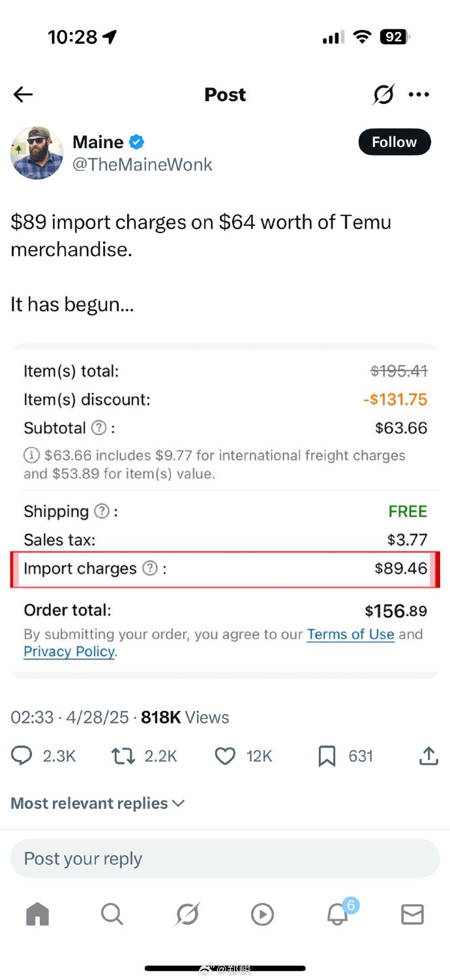
Task: Open Grok from bottom navigation bar
Action: (187, 914)
